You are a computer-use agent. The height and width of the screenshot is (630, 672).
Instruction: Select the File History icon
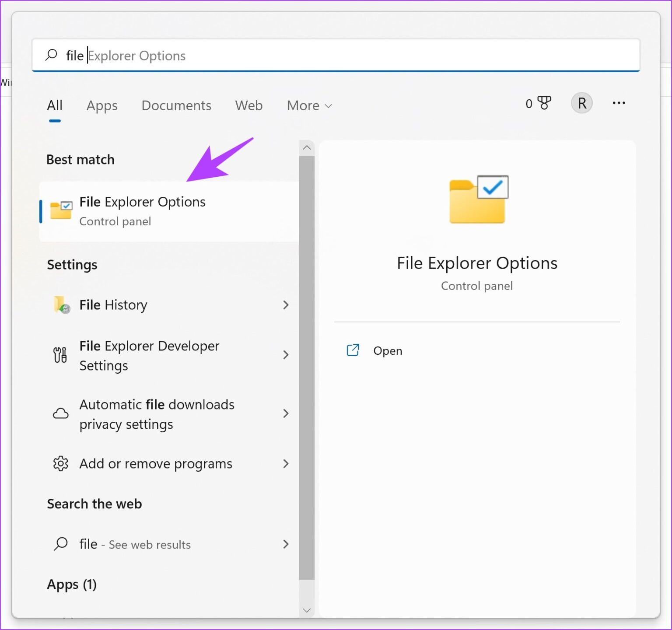pyautogui.click(x=60, y=304)
